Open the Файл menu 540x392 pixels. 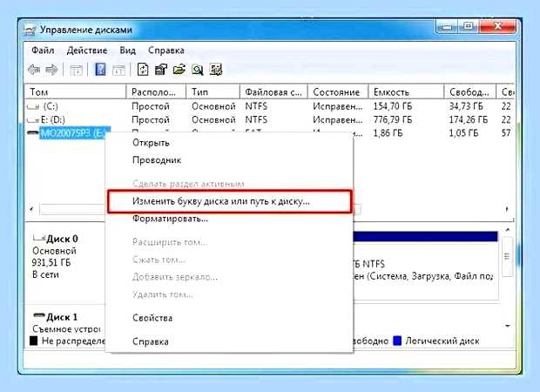(x=43, y=51)
